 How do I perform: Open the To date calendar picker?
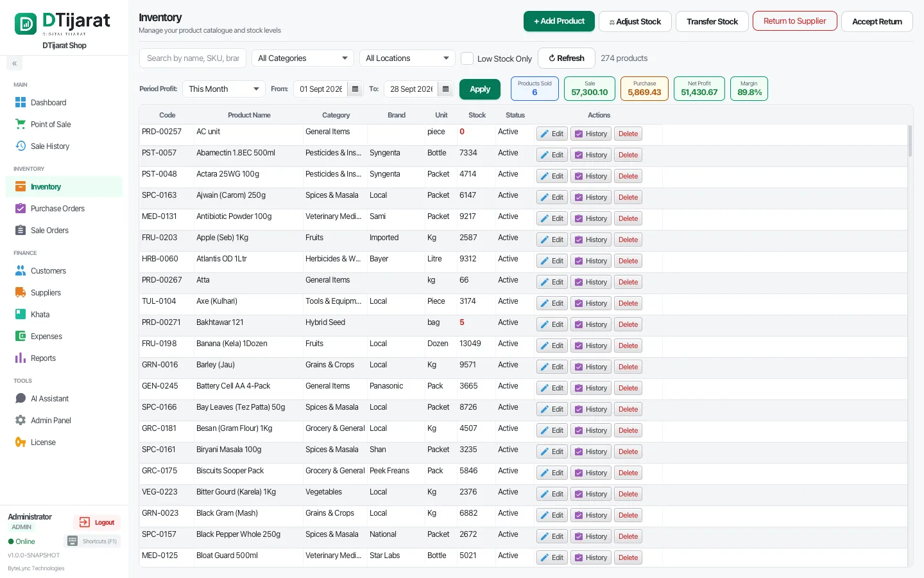click(446, 89)
